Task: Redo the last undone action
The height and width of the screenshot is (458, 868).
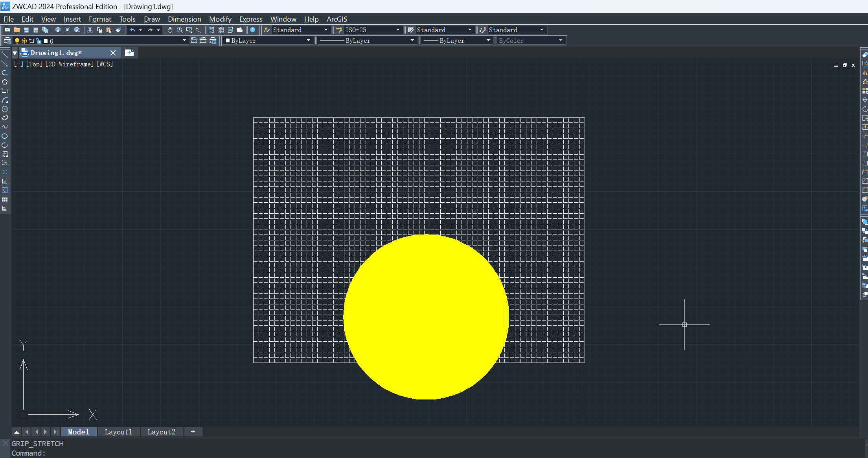Action: point(150,30)
